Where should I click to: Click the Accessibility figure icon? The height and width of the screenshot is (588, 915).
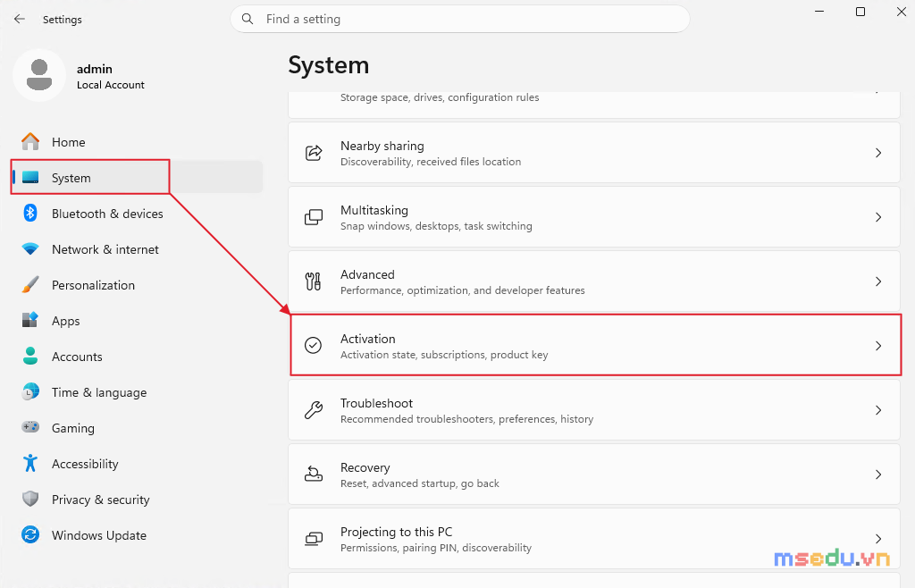[x=30, y=463]
